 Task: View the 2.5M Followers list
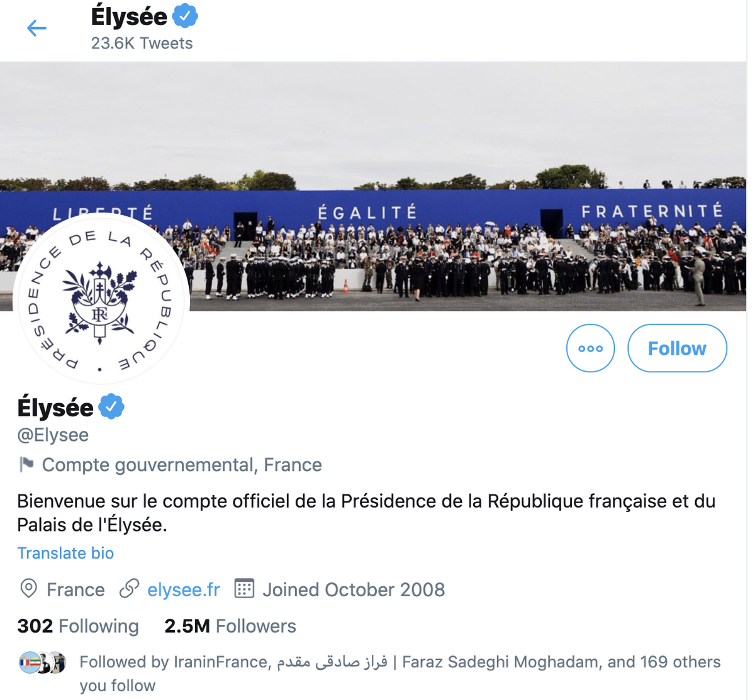point(230,626)
